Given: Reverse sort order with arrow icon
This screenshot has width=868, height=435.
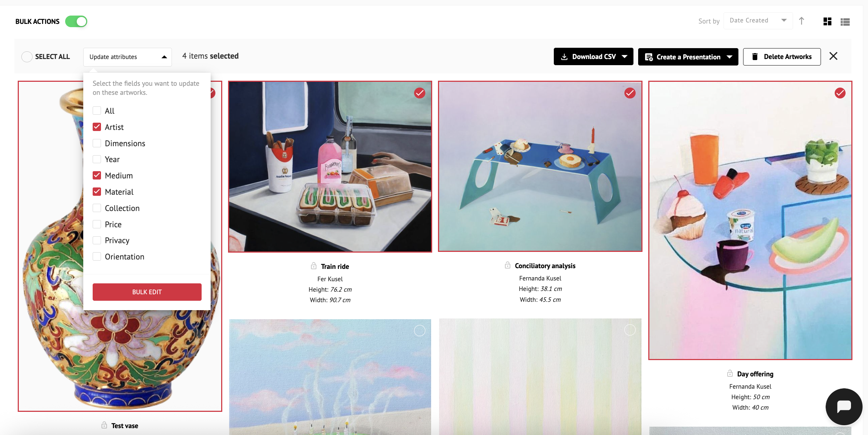Looking at the screenshot, I should coord(801,21).
